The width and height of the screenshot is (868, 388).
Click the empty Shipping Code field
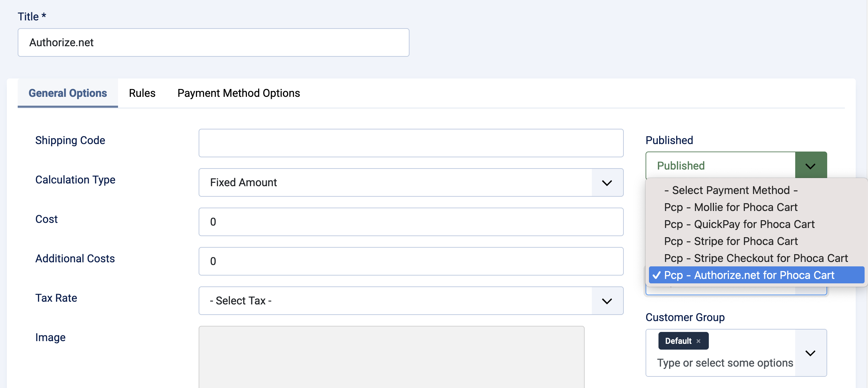coord(411,143)
